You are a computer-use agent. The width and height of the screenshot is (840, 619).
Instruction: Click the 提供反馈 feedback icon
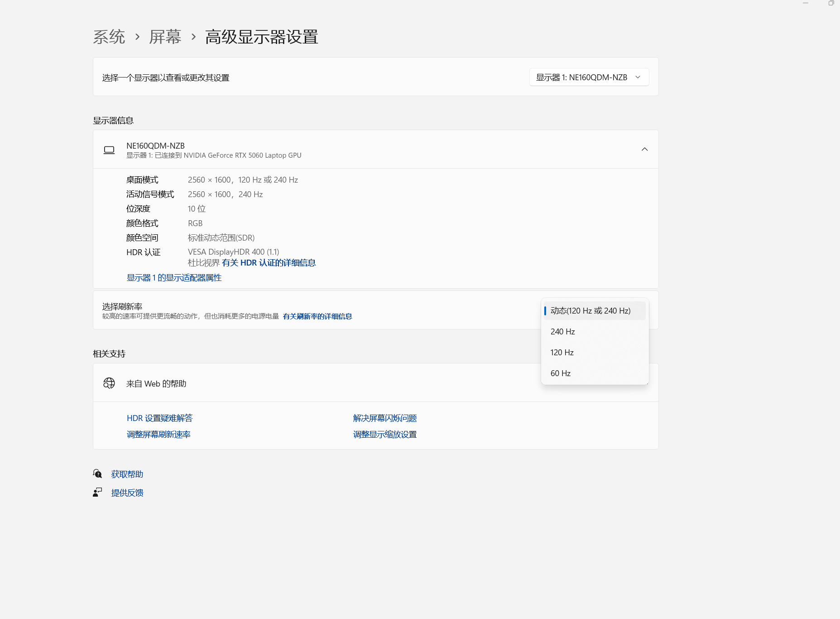pos(97,493)
